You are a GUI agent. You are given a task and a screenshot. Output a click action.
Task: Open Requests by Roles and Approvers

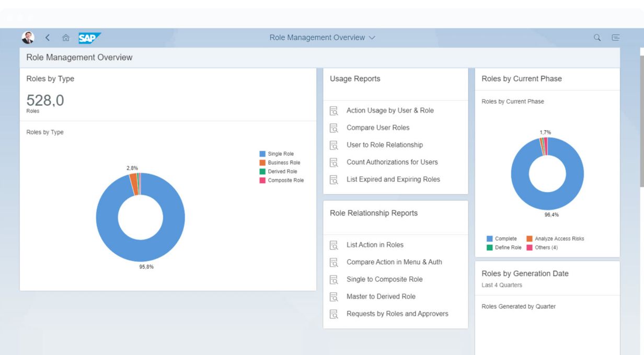[397, 314]
